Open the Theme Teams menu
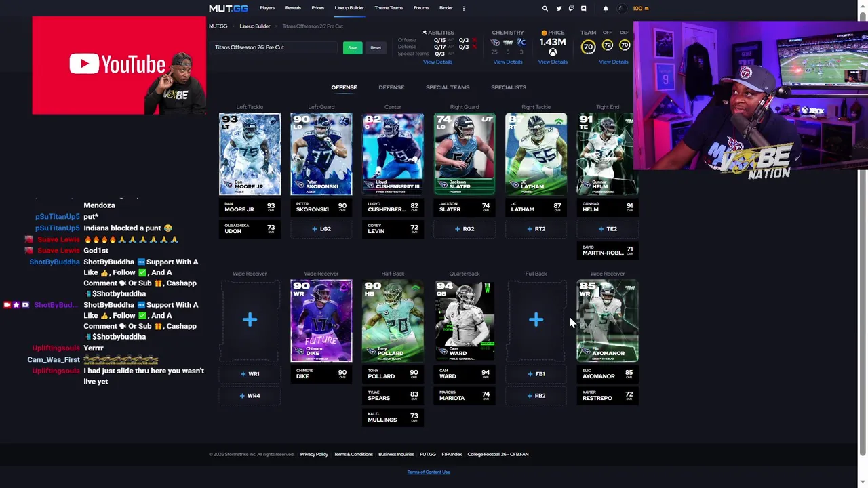 pyautogui.click(x=389, y=8)
